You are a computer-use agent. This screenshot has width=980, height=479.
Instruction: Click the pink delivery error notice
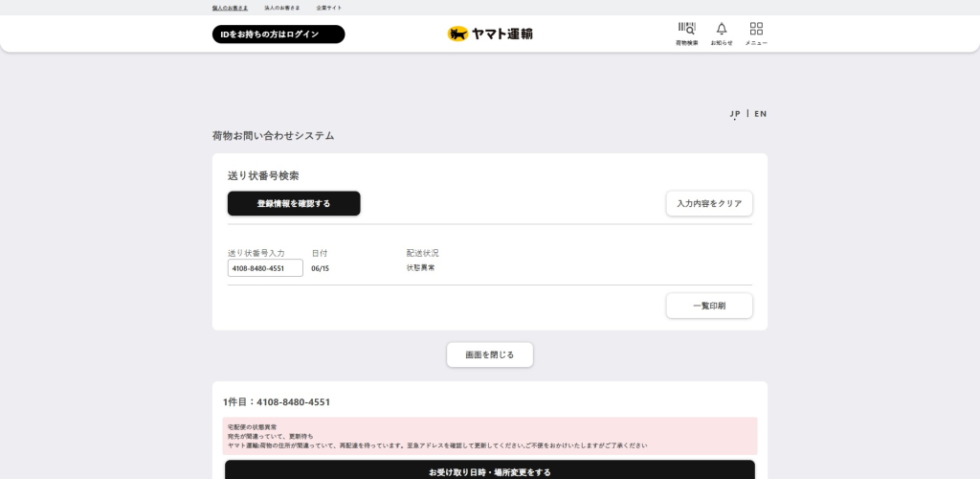pos(490,436)
